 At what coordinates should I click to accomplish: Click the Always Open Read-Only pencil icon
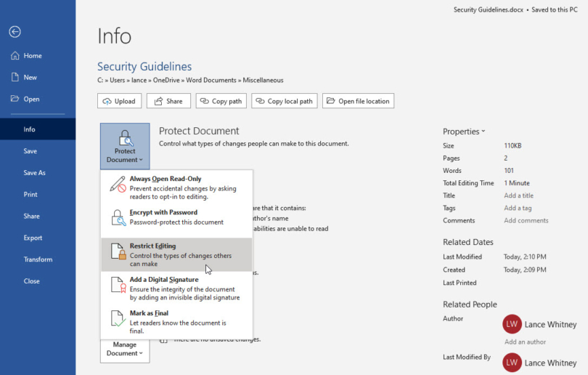point(118,185)
